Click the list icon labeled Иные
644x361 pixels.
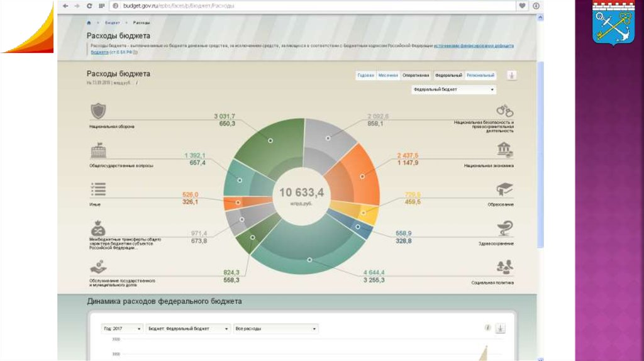[98, 189]
